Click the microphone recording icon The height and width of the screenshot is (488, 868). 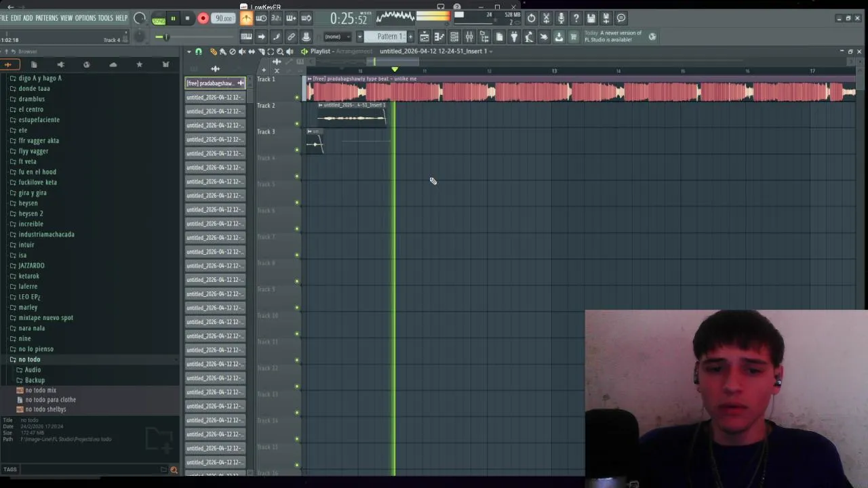coord(561,18)
